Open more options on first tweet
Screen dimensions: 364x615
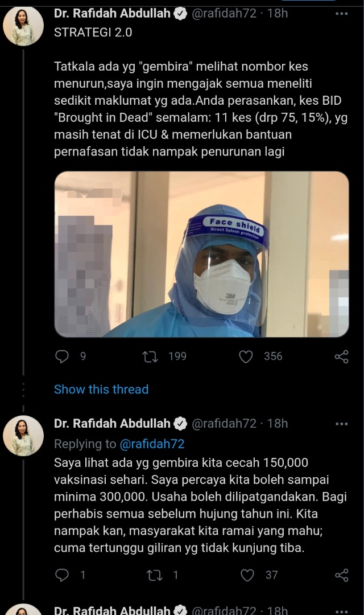tap(342, 14)
